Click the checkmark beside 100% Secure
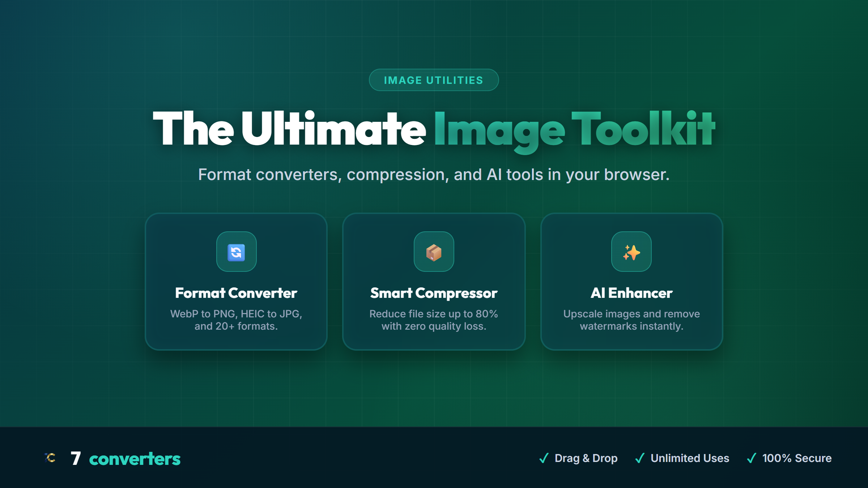Image resolution: width=868 pixels, height=488 pixels. point(752,458)
